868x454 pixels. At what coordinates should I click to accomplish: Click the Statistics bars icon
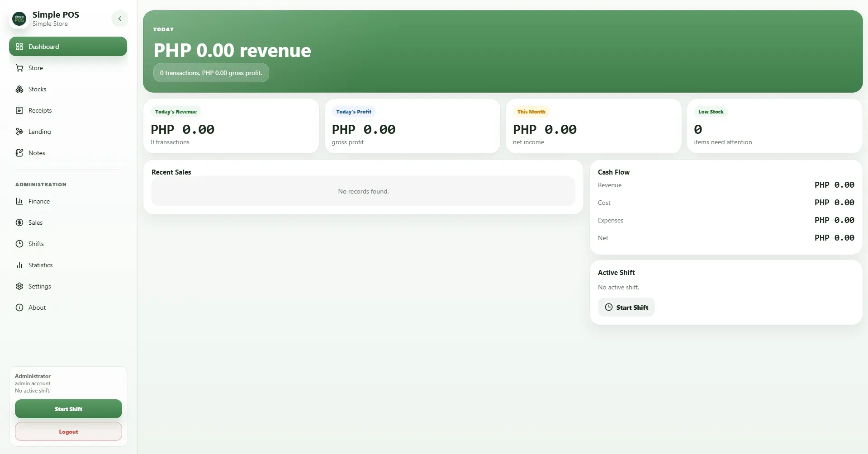(19, 265)
